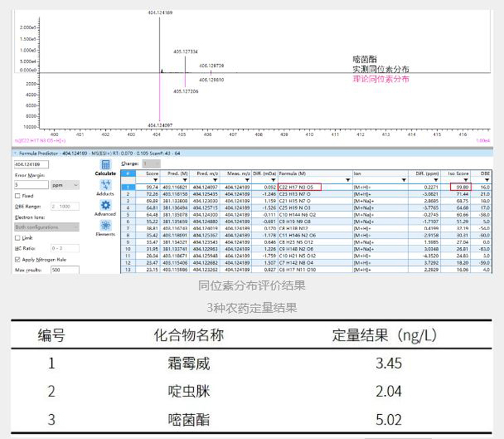Open the ppm error unit dropdown
This screenshot has height=439, width=504.
[x=65, y=185]
